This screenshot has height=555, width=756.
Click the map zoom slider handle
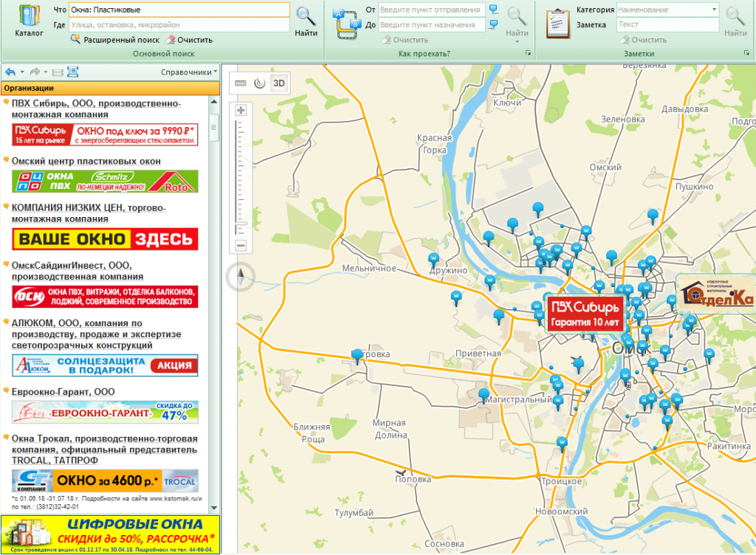point(241,224)
